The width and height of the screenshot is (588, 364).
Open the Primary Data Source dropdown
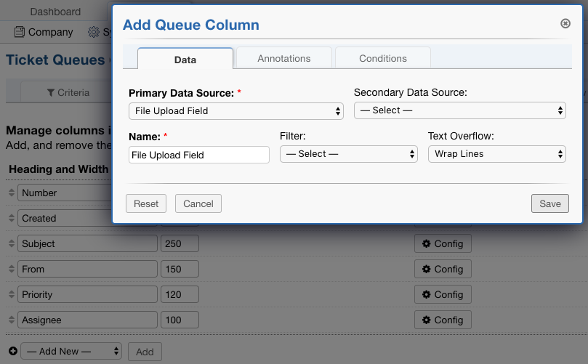coord(236,111)
